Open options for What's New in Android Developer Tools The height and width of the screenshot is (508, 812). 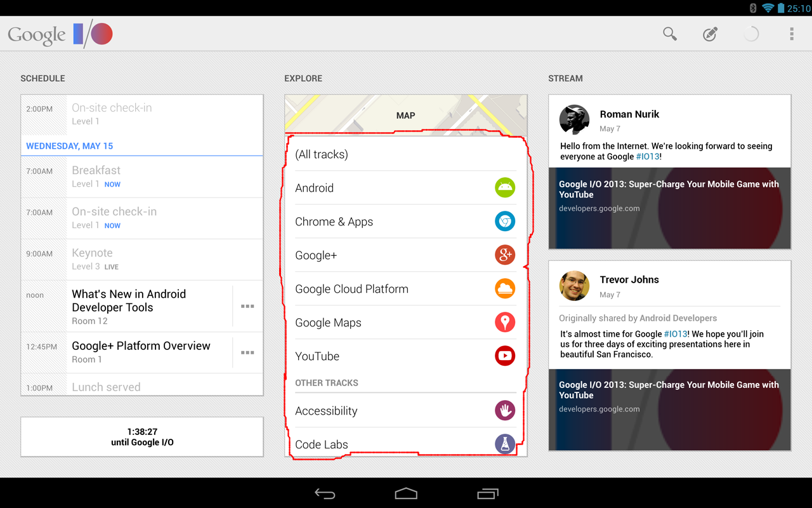[247, 306]
